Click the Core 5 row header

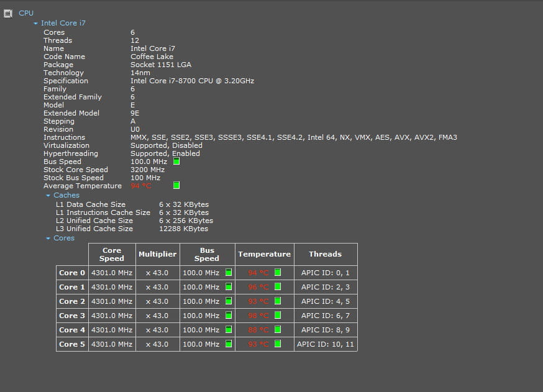click(x=72, y=344)
